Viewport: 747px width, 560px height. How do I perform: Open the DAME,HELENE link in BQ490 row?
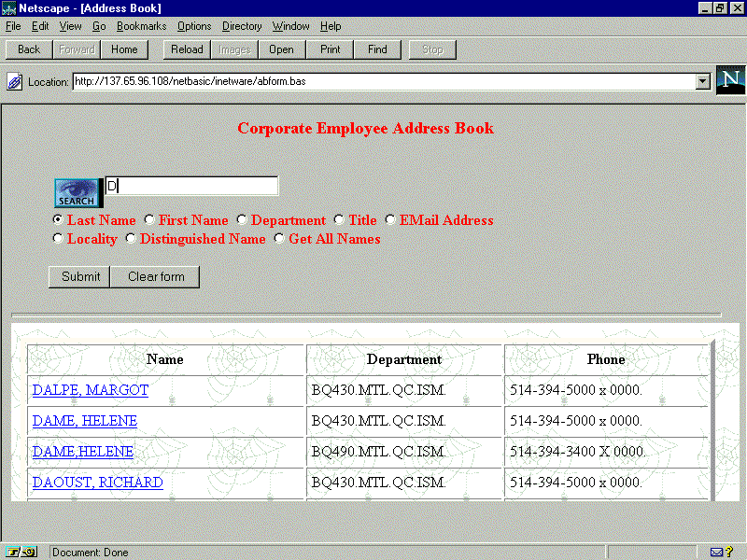pyautogui.click(x=83, y=452)
